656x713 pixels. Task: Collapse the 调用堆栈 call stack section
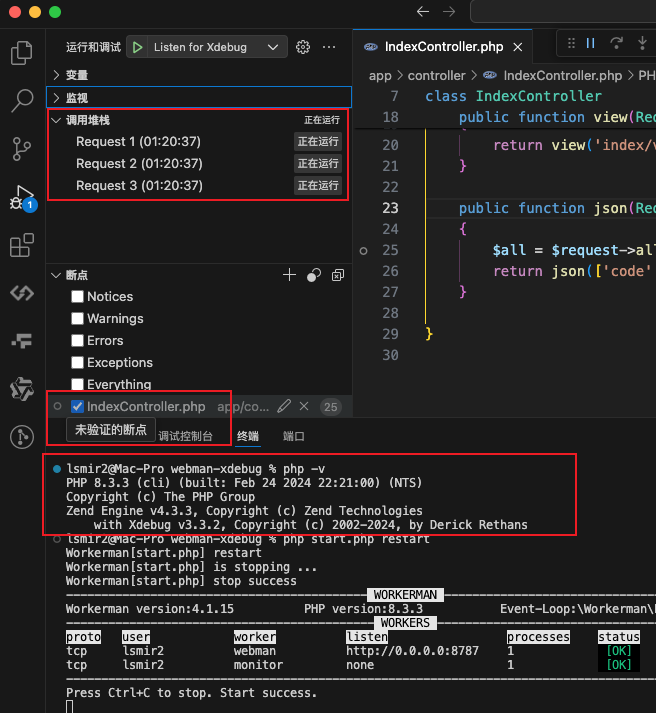tap(199, 120)
